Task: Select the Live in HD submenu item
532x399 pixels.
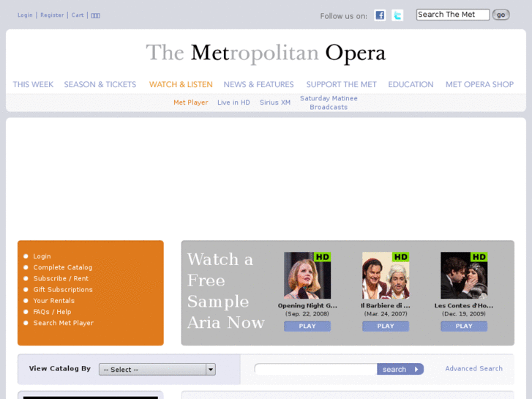Action: 233,102
